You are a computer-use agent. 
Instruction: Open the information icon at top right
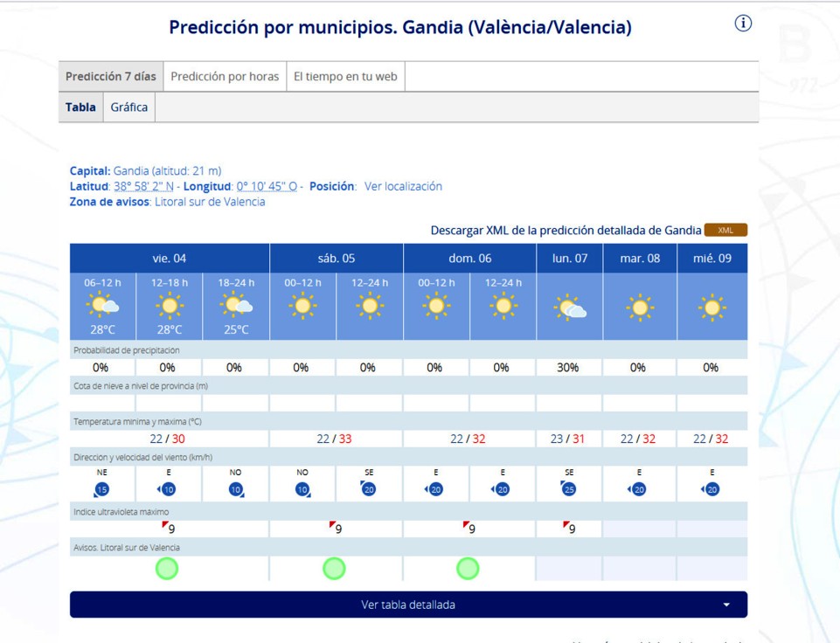pyautogui.click(x=742, y=23)
